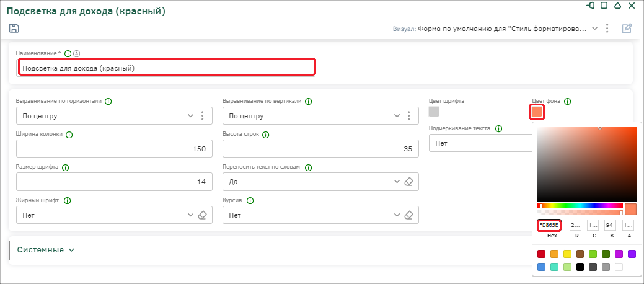Click the dock panel window icon

pyautogui.click(x=591, y=6)
